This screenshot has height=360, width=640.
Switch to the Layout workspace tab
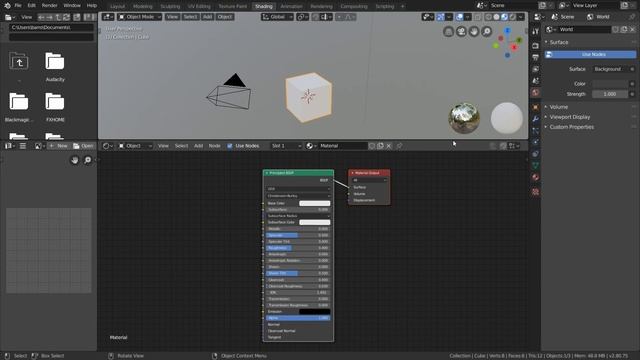(x=118, y=7)
